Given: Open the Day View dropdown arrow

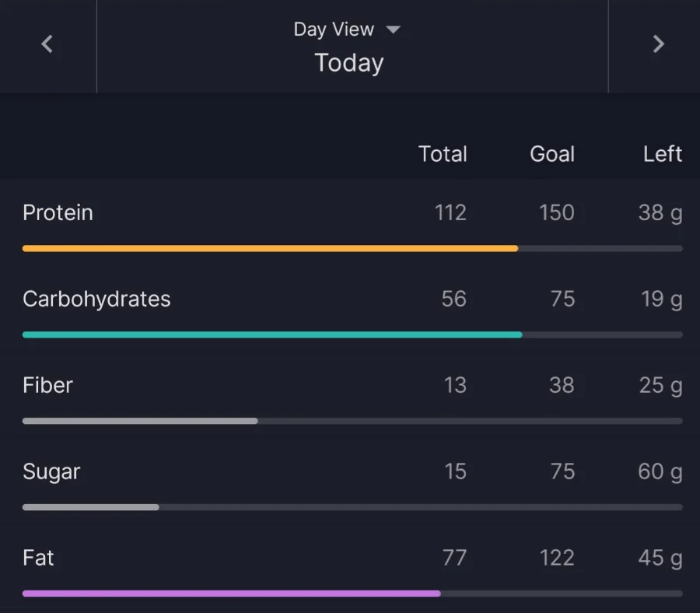Looking at the screenshot, I should 393,30.
